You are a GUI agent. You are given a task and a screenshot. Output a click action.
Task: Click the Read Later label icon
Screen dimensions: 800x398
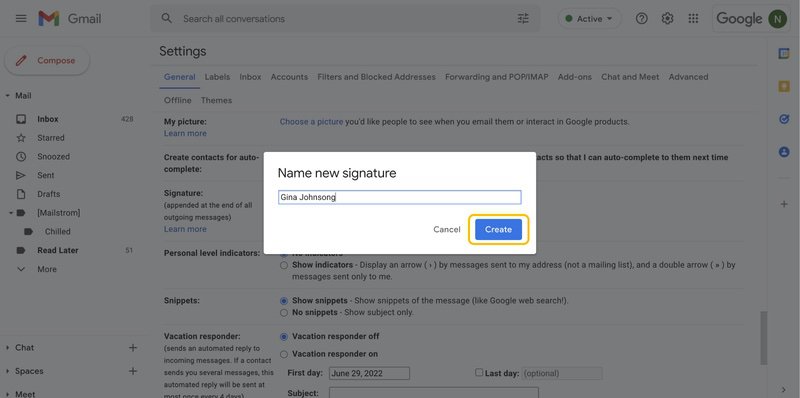(21, 251)
